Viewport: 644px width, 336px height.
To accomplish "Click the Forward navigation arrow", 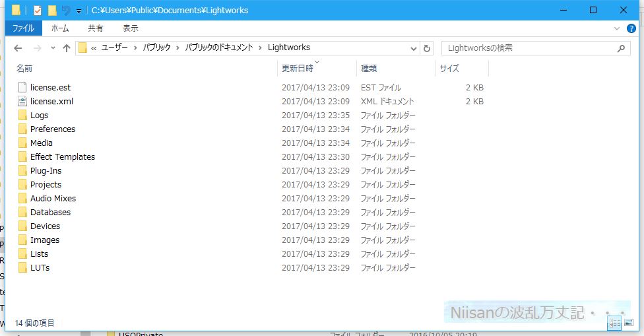I will 38,48.
